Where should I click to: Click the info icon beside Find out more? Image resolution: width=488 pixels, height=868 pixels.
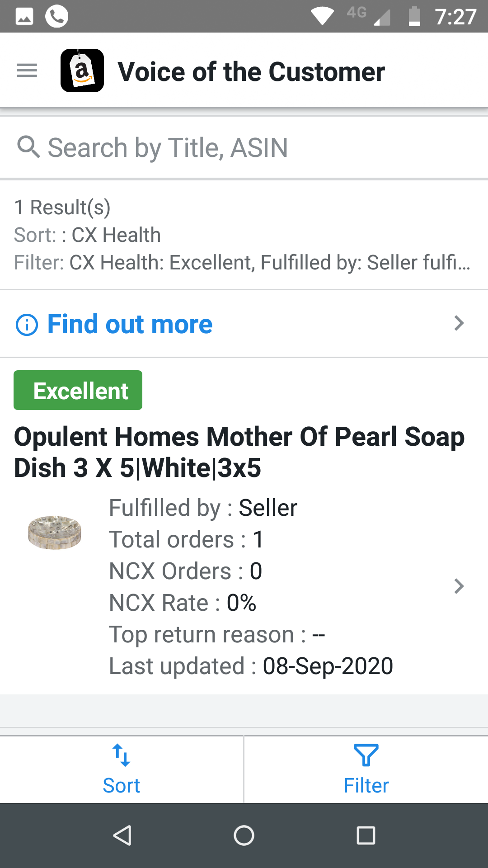(x=27, y=325)
